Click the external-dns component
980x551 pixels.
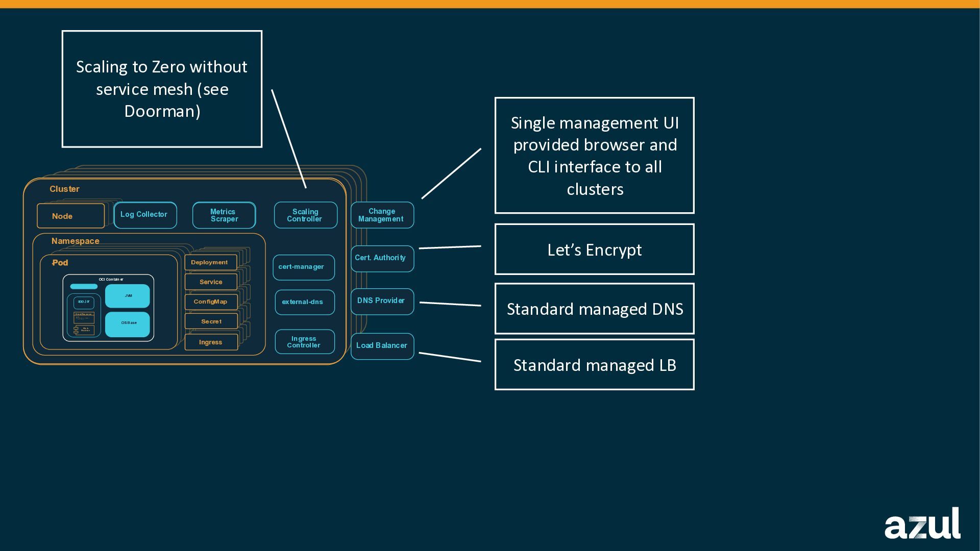tap(304, 302)
